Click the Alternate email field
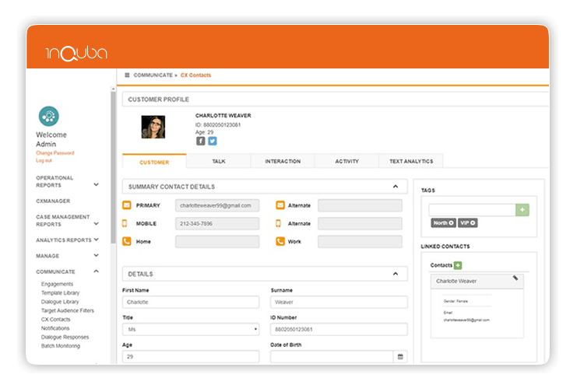Viewport: 577px width, 392px height. [360, 205]
